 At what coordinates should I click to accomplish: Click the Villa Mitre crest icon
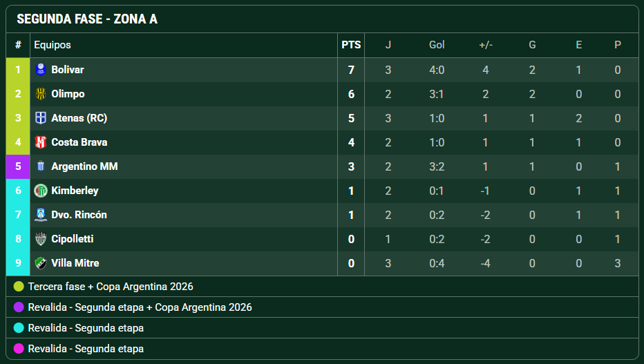click(x=41, y=263)
